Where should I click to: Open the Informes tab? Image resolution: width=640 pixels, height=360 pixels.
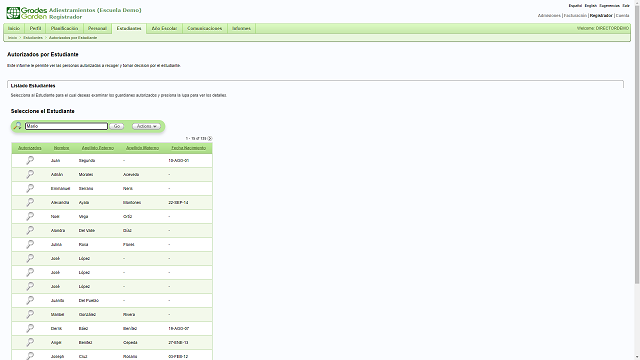[x=241, y=28]
